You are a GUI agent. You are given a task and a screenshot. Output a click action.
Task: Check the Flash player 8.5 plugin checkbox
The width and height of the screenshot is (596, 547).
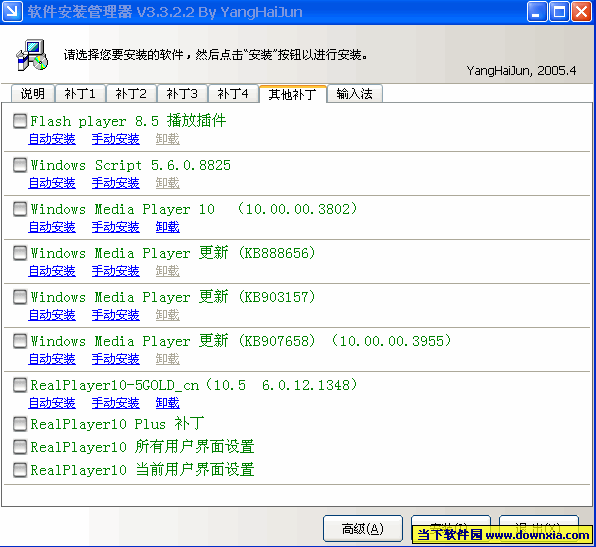click(20, 121)
